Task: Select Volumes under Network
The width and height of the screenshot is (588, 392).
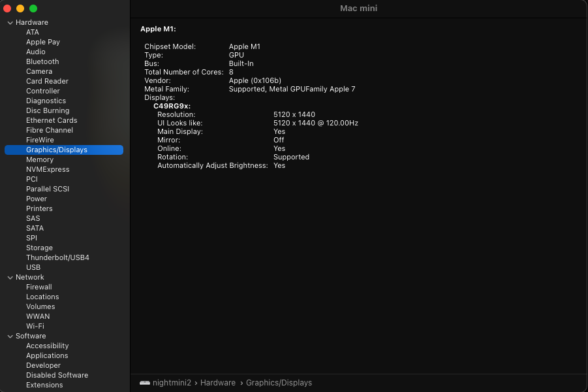Action: [40, 306]
